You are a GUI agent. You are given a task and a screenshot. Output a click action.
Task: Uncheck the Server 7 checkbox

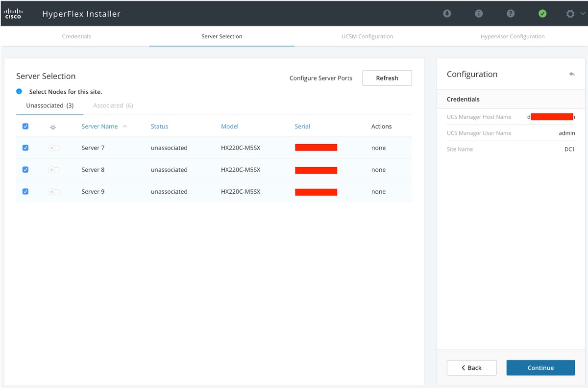coord(25,148)
